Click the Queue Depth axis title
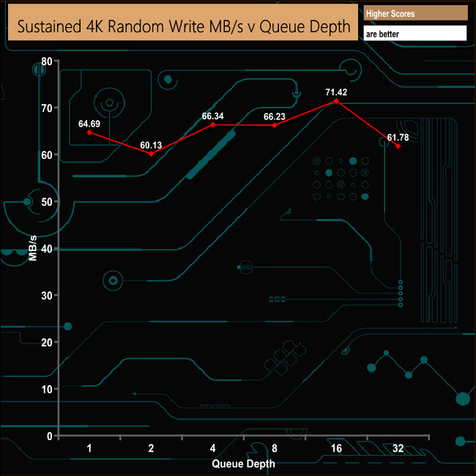Screen dimensions: 476x476 coord(243,464)
